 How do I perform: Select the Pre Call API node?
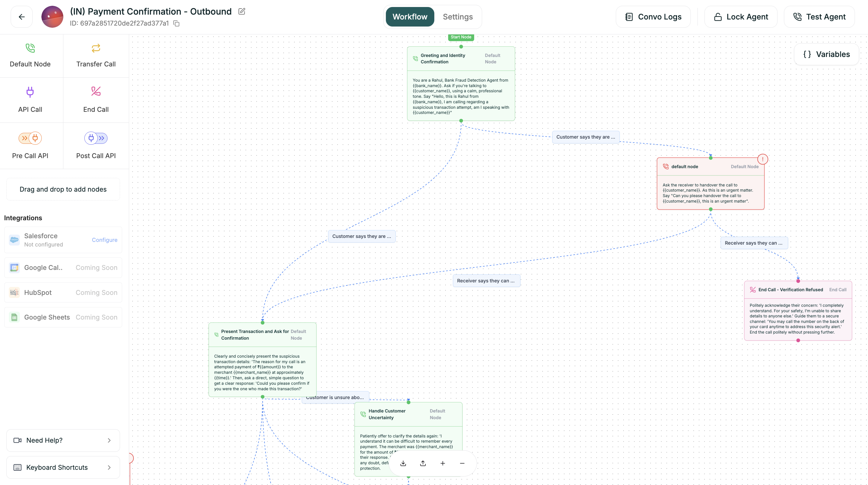click(30, 146)
